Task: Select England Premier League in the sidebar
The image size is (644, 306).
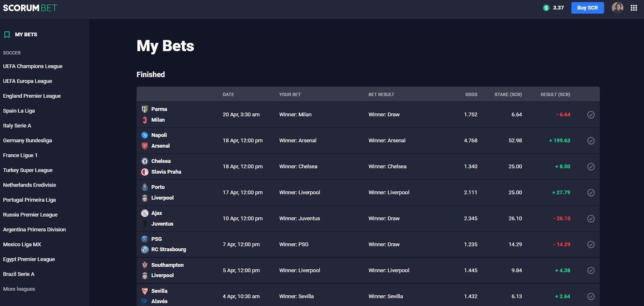Action: point(32,96)
